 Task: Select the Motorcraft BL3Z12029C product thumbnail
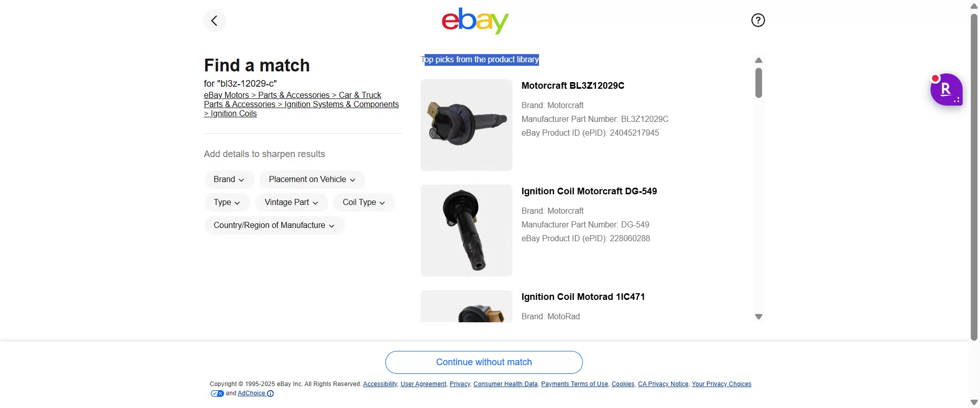pyautogui.click(x=467, y=125)
